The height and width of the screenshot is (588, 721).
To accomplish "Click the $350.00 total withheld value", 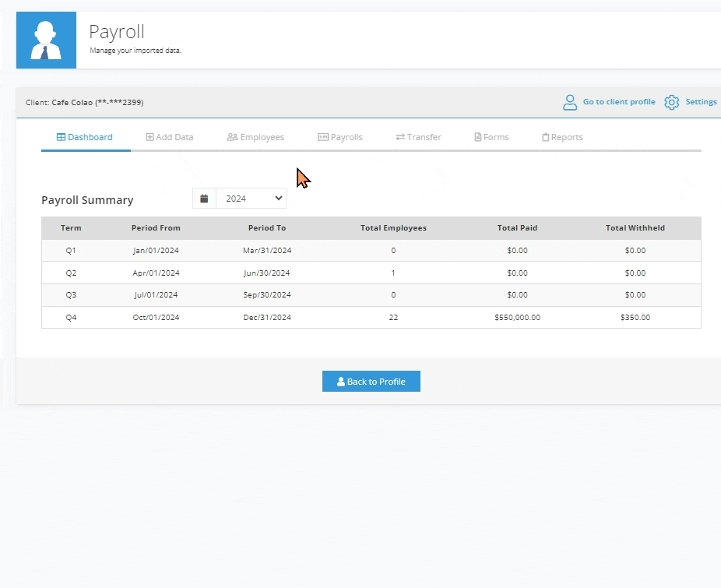I will tap(635, 317).
